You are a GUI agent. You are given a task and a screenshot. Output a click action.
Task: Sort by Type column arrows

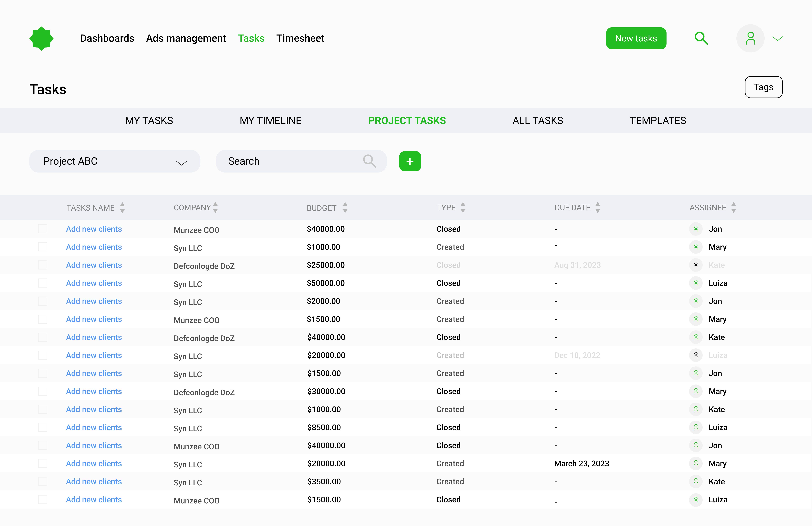pyautogui.click(x=463, y=207)
